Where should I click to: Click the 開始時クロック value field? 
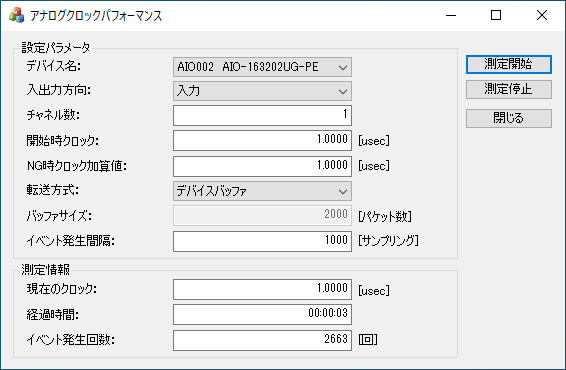tap(262, 140)
